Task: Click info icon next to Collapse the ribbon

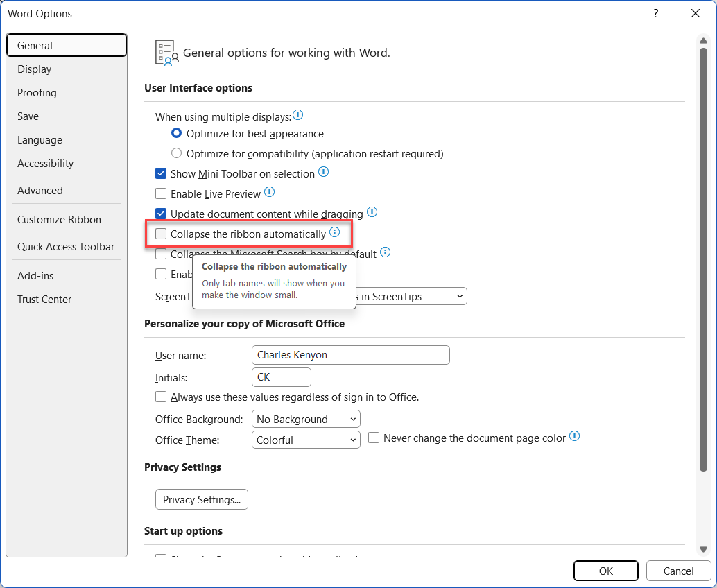Action: [334, 233]
